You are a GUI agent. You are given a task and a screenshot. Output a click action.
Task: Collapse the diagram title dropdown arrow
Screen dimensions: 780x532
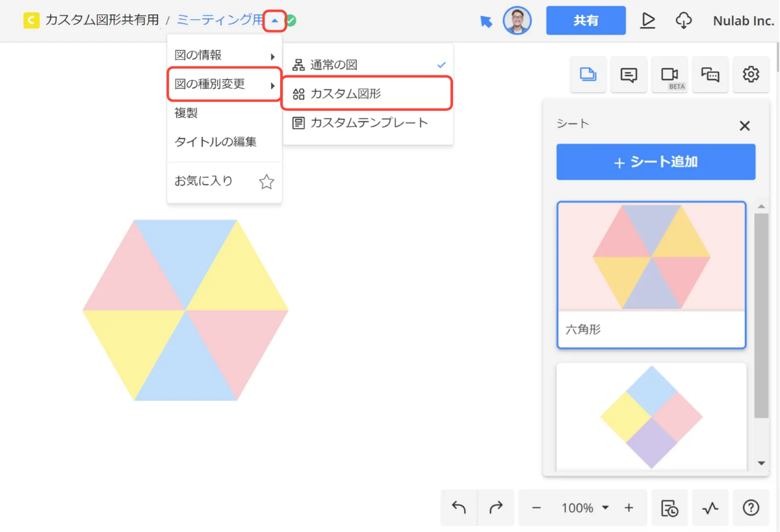[275, 21]
